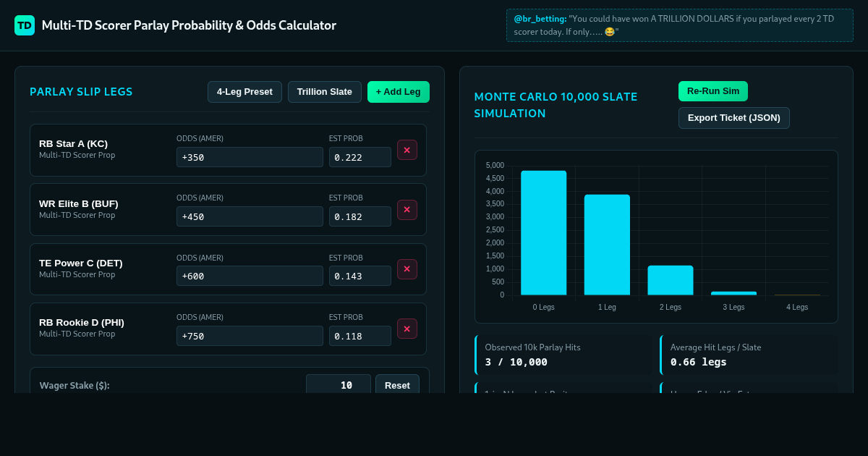Edit est prob field showing 0.143
Viewport: 868px width, 456px height.
tap(360, 276)
